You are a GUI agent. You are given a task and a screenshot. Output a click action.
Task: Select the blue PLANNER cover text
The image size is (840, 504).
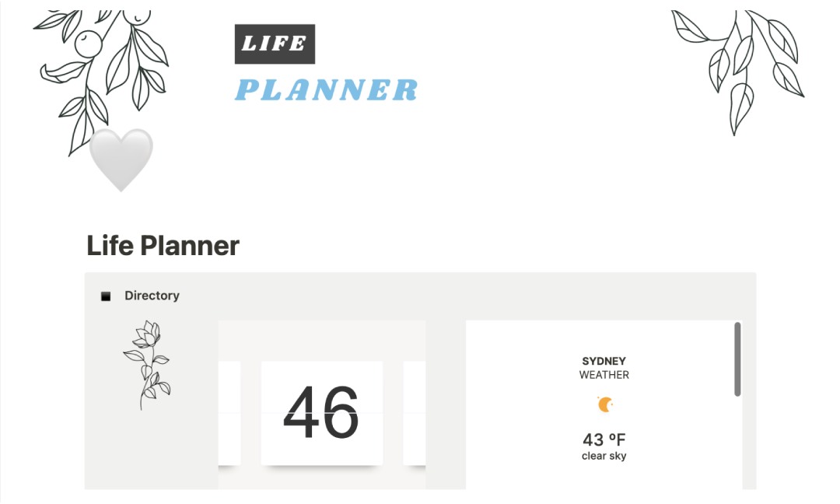(326, 90)
